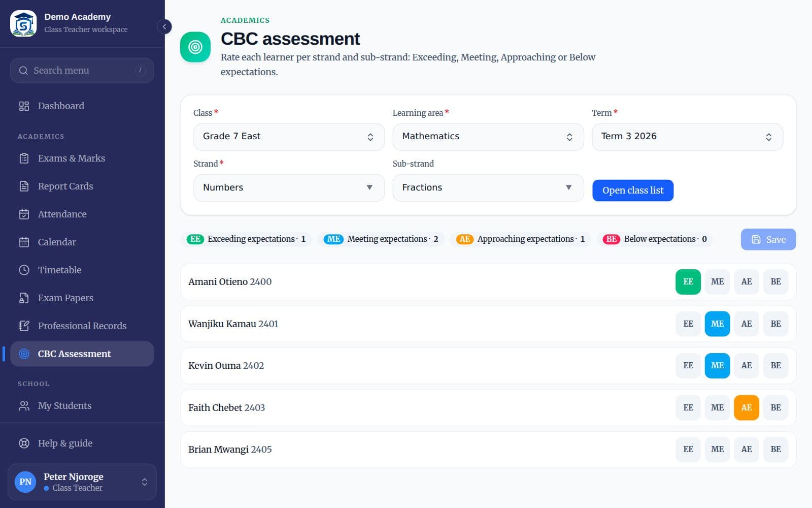812x508 pixels.
Task: Focus the Search menu input field
Action: 82,71
